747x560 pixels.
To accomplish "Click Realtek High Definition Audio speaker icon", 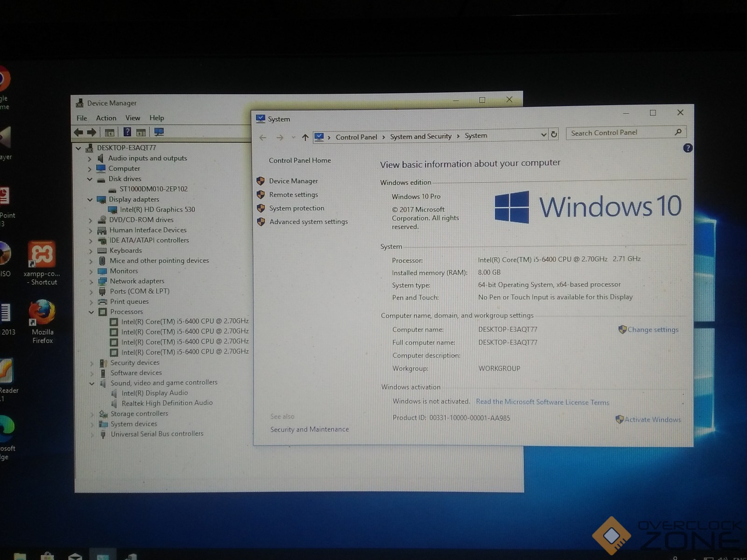I will (x=114, y=403).
